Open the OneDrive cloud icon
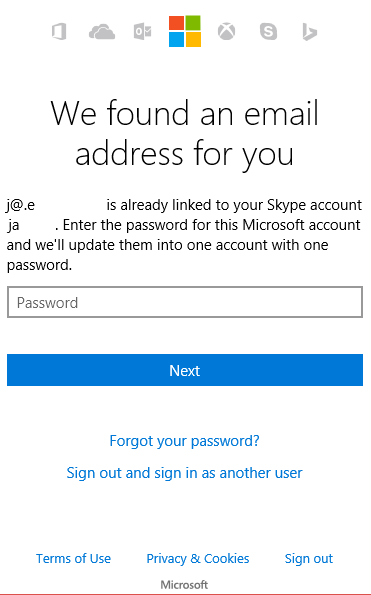This screenshot has height=595, width=371. [x=102, y=32]
